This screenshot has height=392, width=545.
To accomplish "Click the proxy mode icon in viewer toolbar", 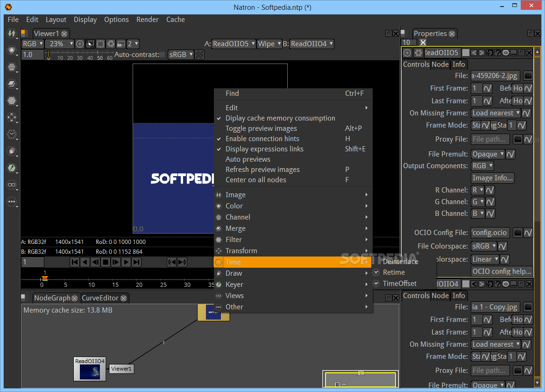I will coord(120,44).
